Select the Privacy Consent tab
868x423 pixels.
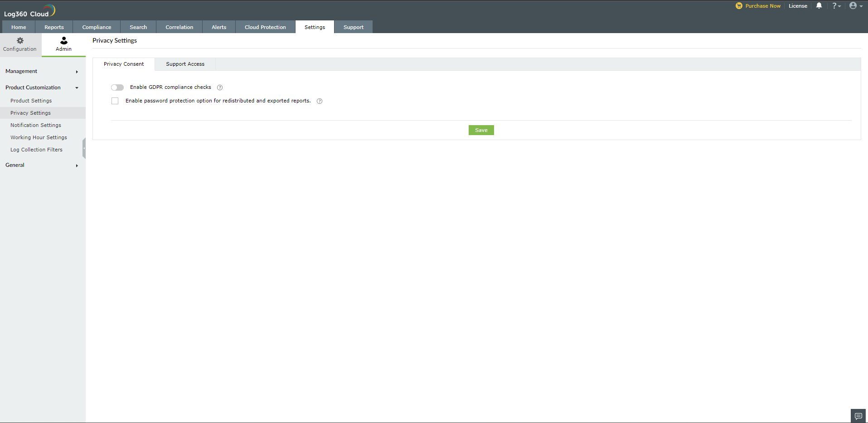(124, 64)
